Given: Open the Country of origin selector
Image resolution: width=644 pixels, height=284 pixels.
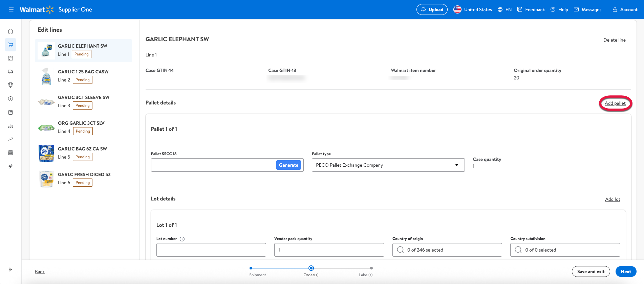Looking at the screenshot, I should (447, 250).
